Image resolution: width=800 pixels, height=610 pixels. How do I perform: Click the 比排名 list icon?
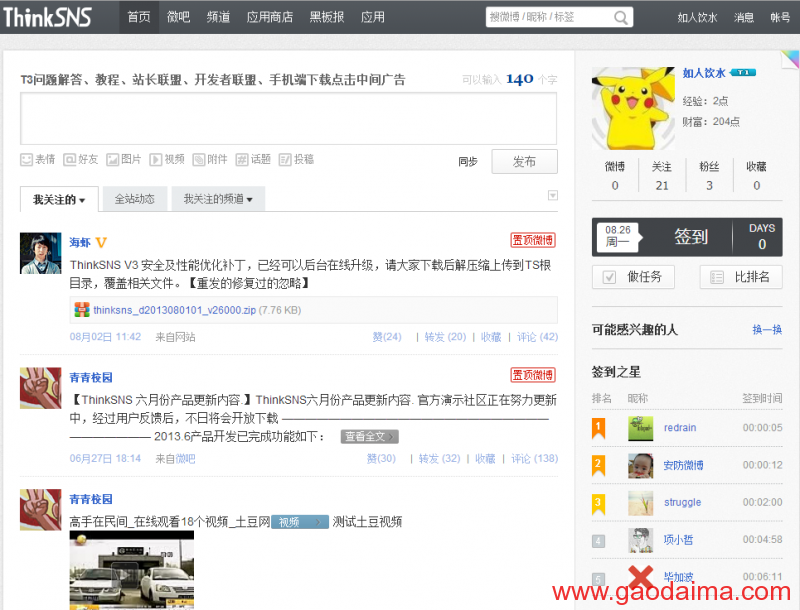point(717,277)
